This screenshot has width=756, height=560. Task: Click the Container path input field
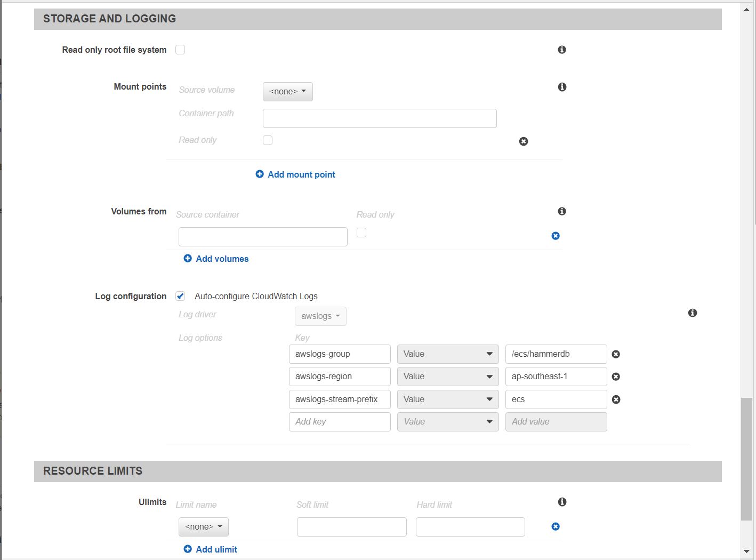click(379, 118)
